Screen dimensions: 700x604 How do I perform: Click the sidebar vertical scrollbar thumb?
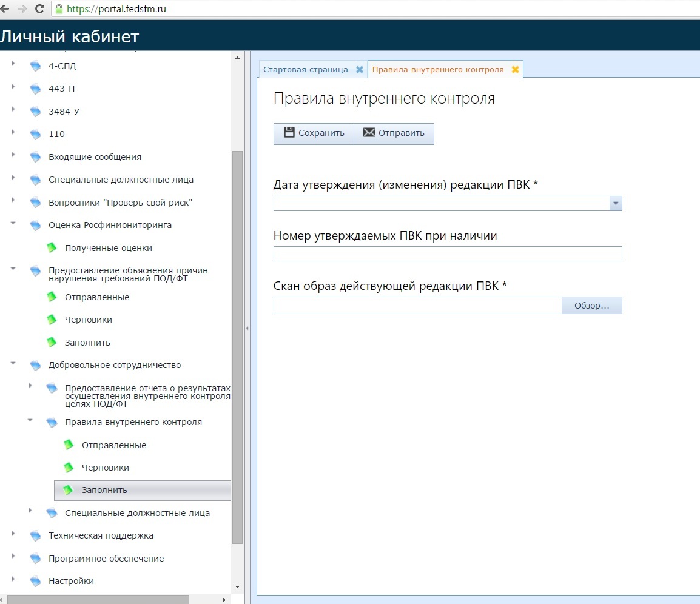click(238, 347)
